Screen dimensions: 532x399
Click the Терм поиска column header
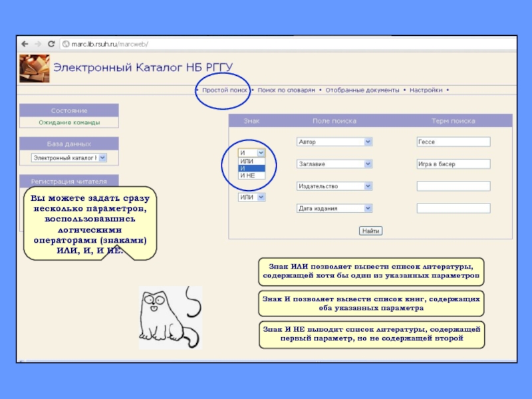click(x=454, y=121)
